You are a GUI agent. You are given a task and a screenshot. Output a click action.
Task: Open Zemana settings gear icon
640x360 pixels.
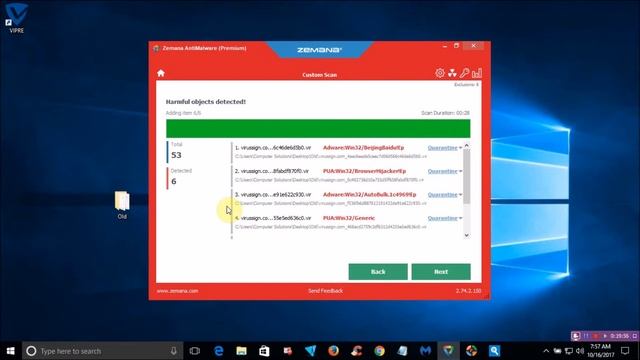(440, 73)
